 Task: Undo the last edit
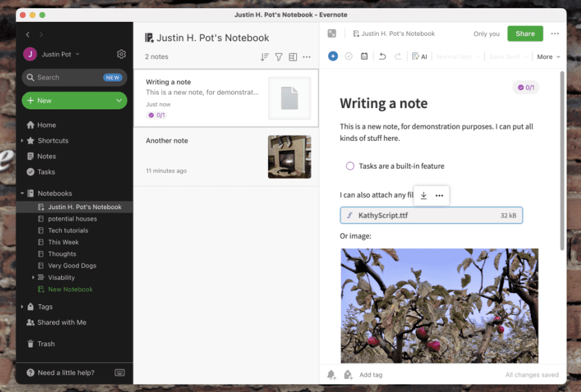(x=382, y=56)
